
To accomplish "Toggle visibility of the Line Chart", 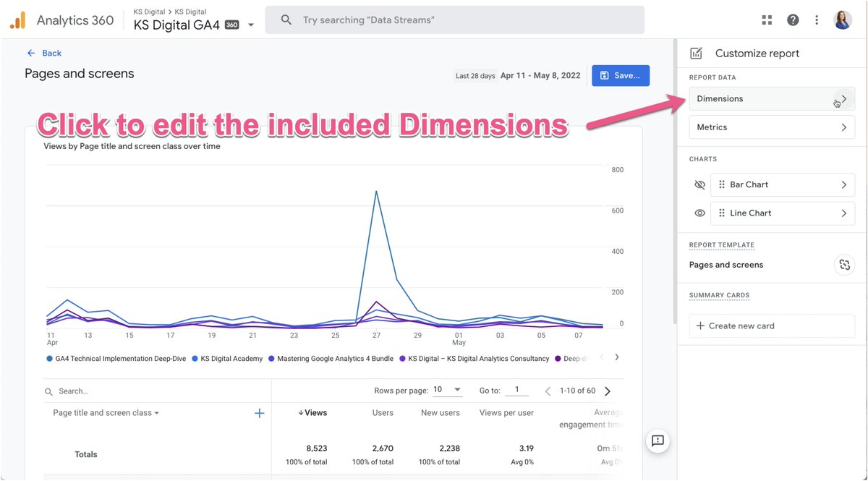I will click(x=699, y=213).
